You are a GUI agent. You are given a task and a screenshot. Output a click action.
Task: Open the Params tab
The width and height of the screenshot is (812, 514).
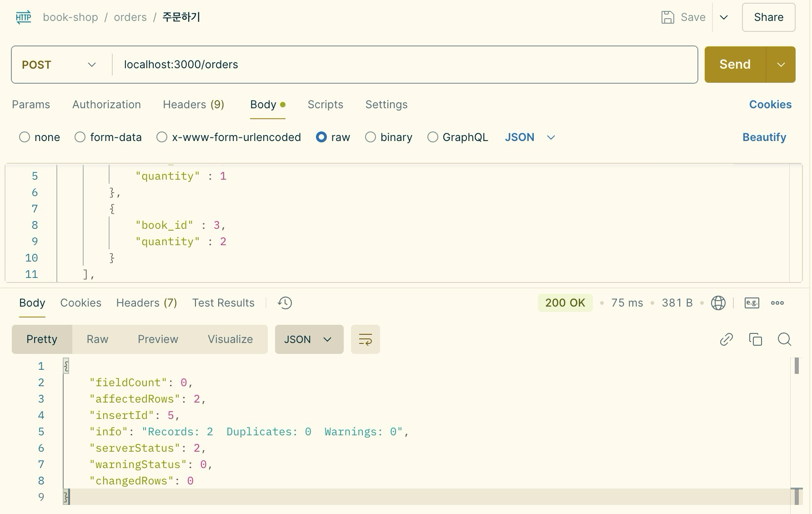pyautogui.click(x=31, y=105)
